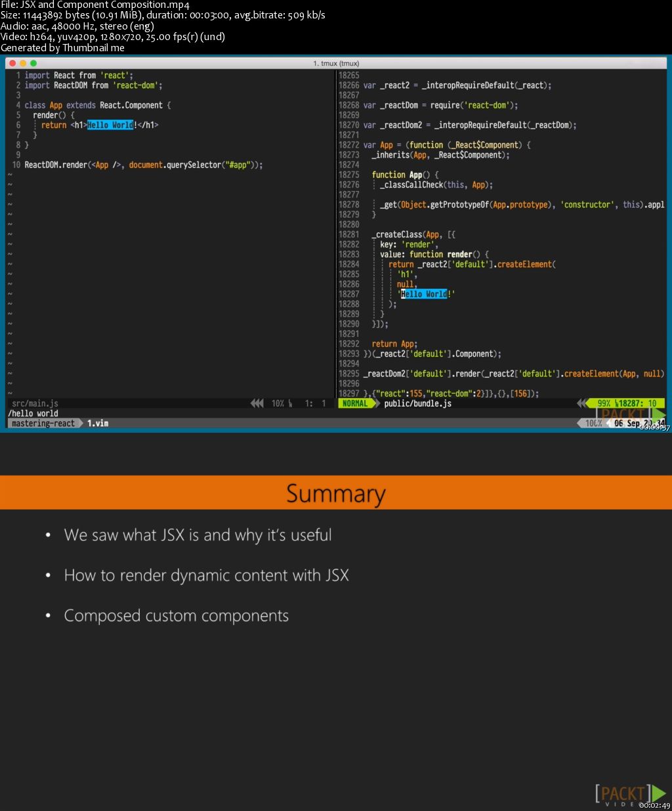Click 'class App extends React.Component {' line
The height and width of the screenshot is (811, 672).
click(x=98, y=105)
